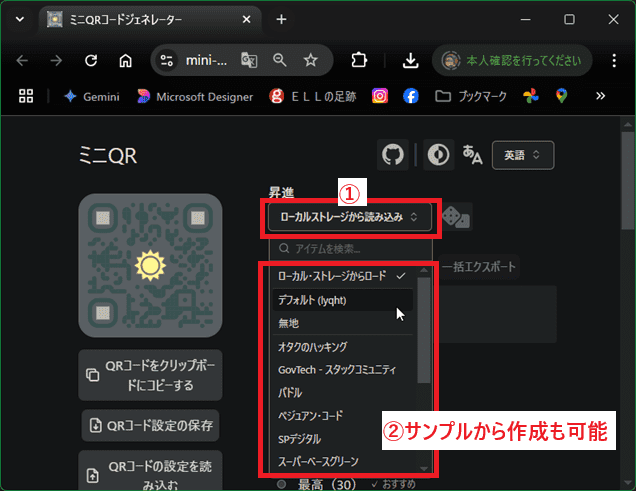
Task: Click the dice randomize preset icon
Action: [456, 216]
